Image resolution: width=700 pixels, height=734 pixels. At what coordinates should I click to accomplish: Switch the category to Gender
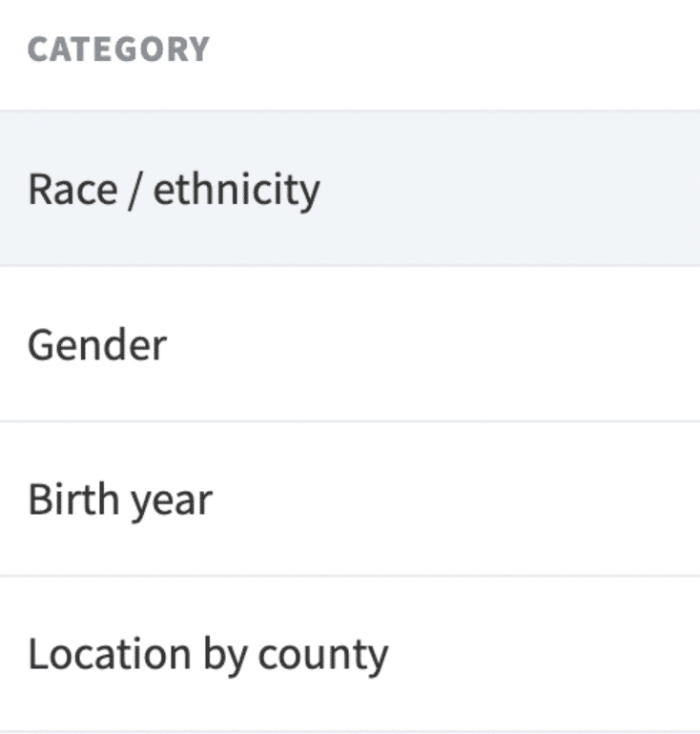tap(350, 344)
